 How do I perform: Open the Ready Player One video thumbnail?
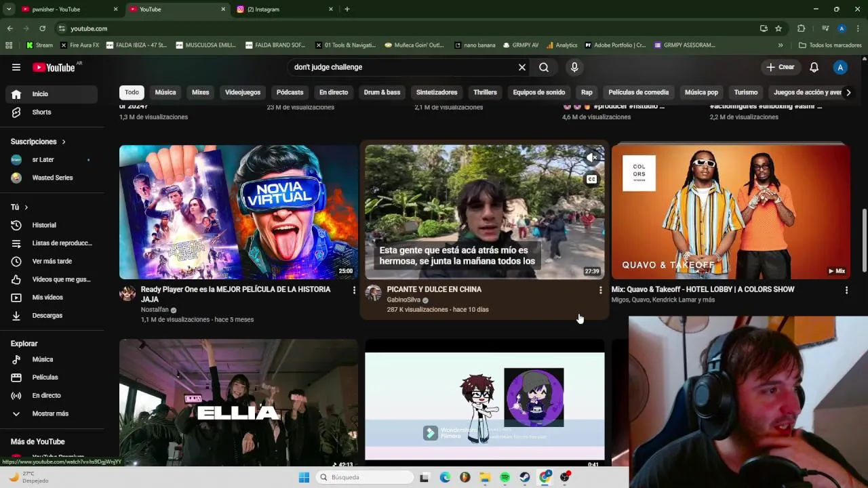pyautogui.click(x=239, y=211)
